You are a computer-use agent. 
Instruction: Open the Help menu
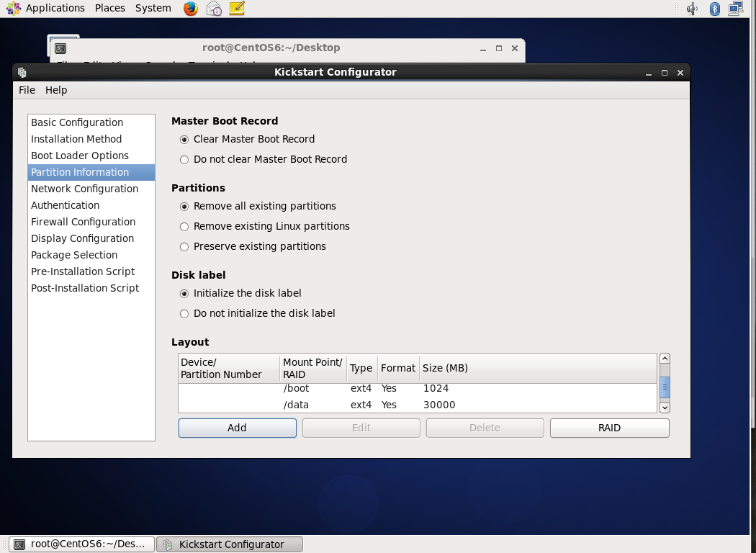(x=56, y=90)
